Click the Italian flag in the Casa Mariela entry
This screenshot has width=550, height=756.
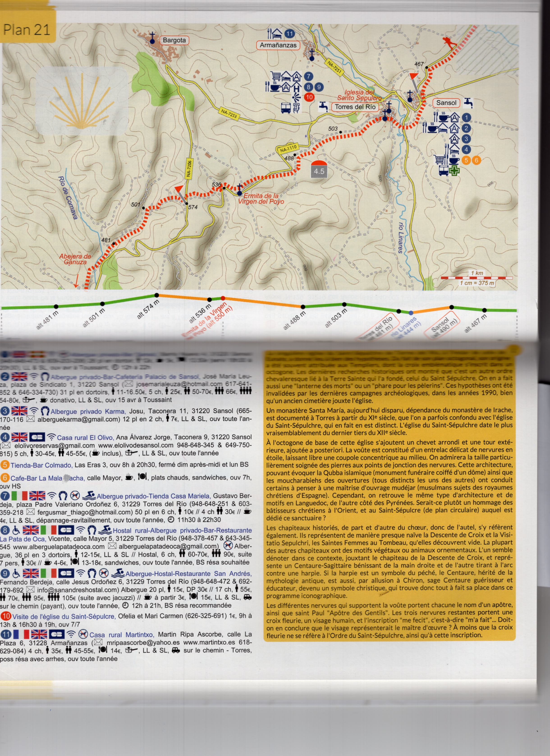point(20,495)
